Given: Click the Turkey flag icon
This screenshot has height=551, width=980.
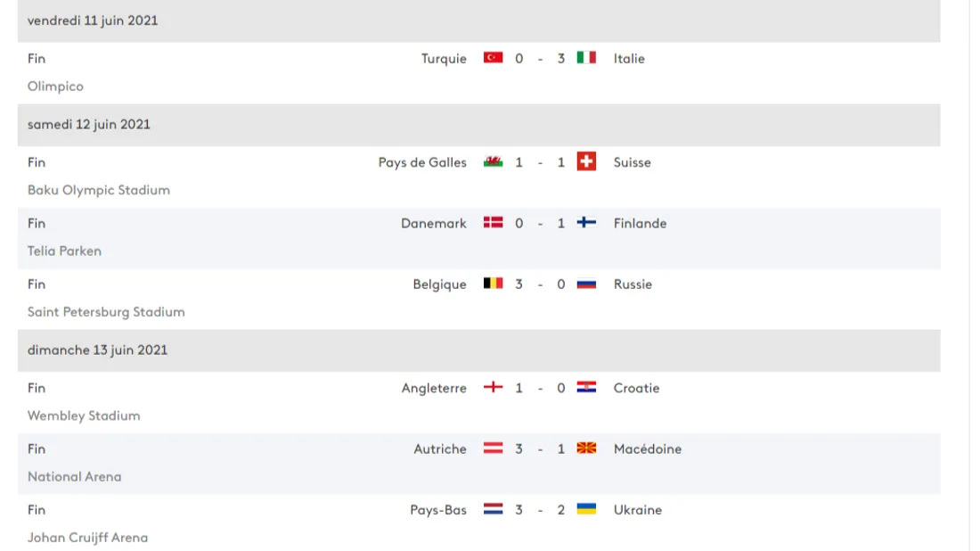Looking at the screenshot, I should [493, 58].
